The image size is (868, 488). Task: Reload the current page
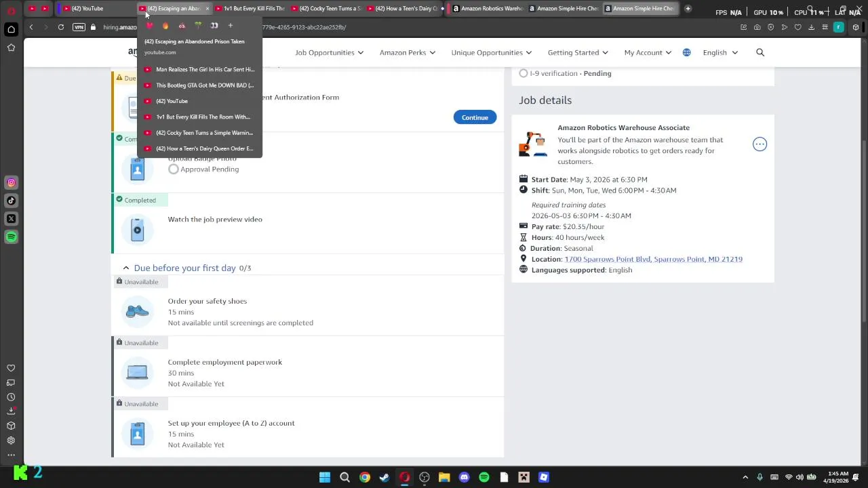(61, 27)
